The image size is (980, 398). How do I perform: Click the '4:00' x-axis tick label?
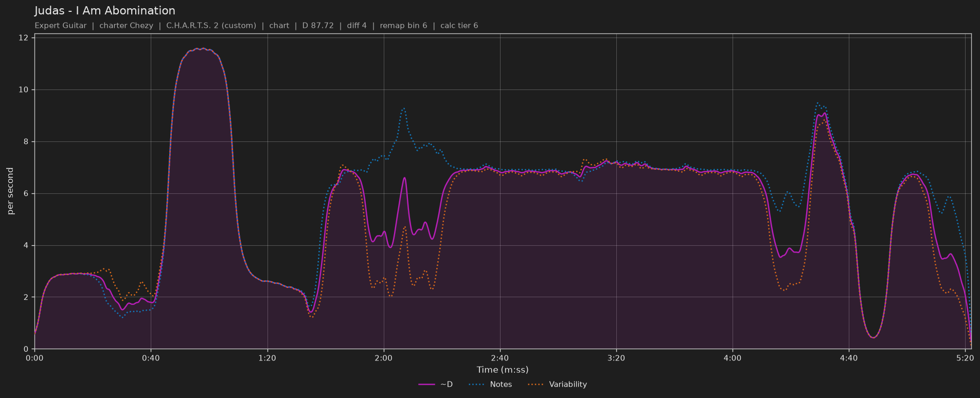(x=732, y=358)
